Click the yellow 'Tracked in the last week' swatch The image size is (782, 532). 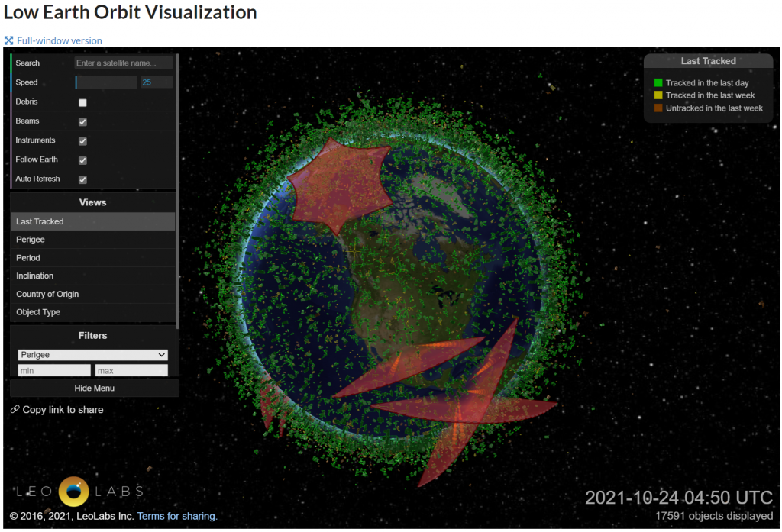(x=658, y=95)
